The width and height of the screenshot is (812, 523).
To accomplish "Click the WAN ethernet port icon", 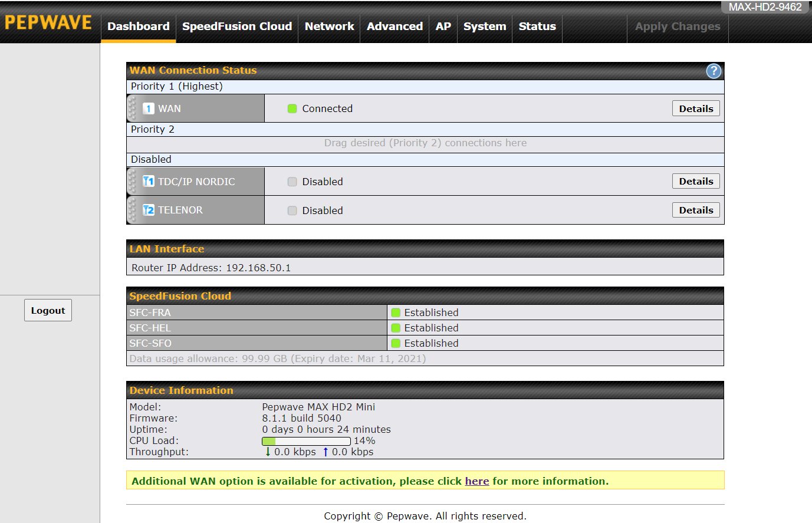I will point(149,108).
